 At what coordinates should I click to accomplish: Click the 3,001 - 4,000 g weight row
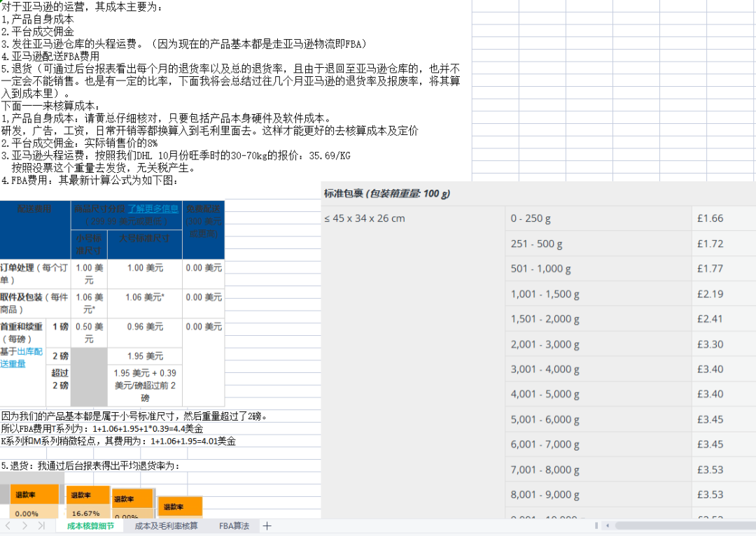click(x=545, y=369)
